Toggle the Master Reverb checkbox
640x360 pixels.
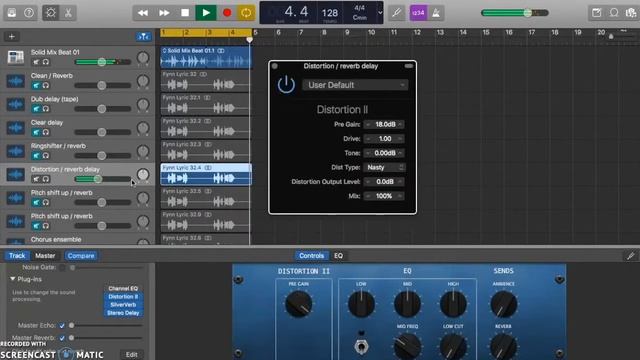click(62, 338)
